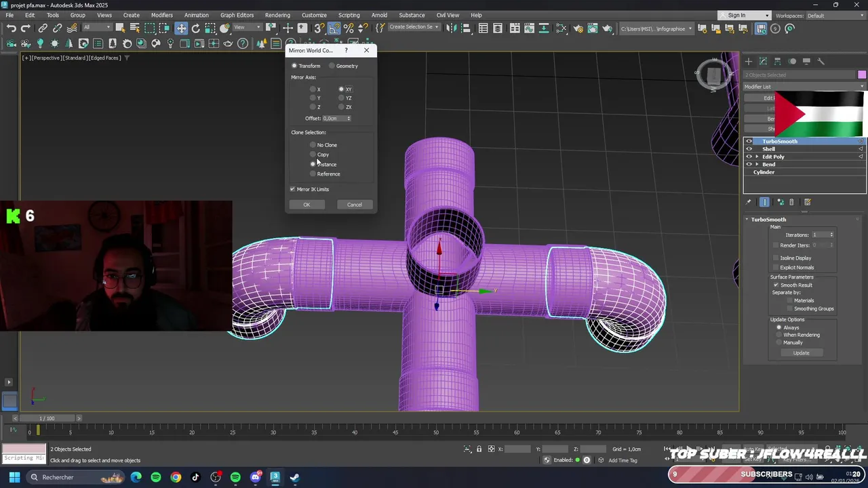Hide the Shell modifier with its eye icon
Viewport: 868px width, 488px height.
coord(749,149)
